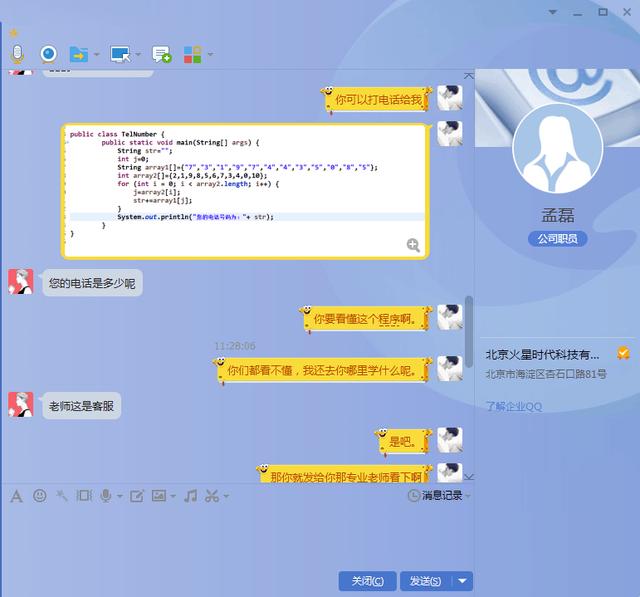Viewport: 640px width, 597px height.
Task: Click the 了解企业QQ link
Action: tap(513, 406)
